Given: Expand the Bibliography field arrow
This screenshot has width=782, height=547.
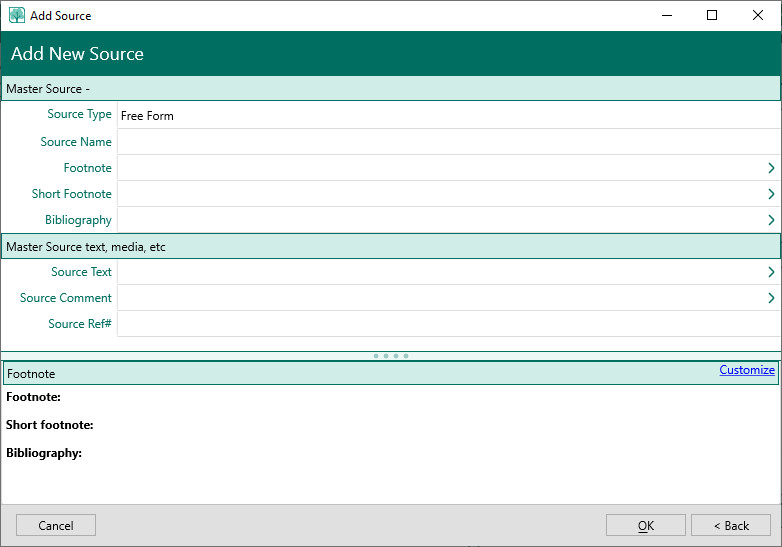Looking at the screenshot, I should coord(771,220).
